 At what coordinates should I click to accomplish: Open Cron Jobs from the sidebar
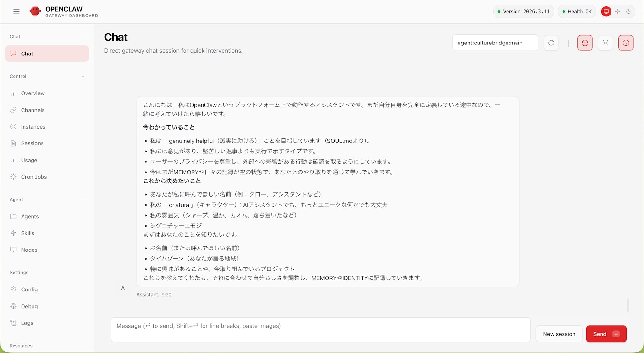33,177
